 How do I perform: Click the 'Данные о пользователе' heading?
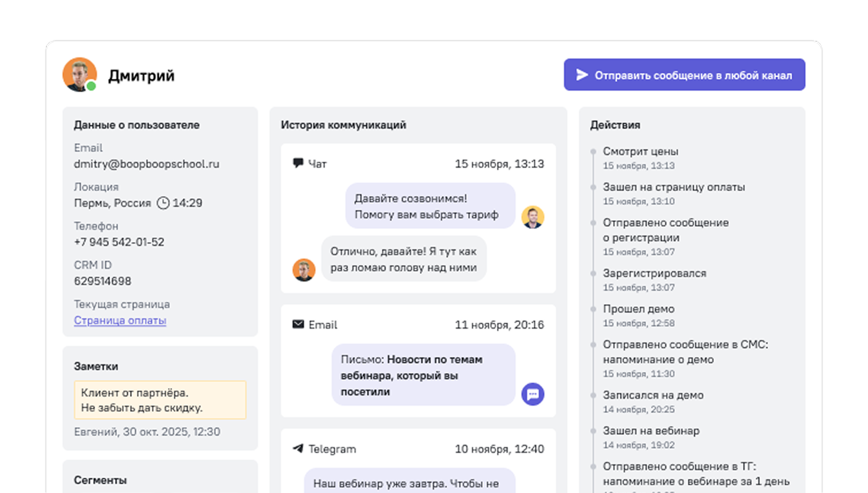(x=136, y=125)
